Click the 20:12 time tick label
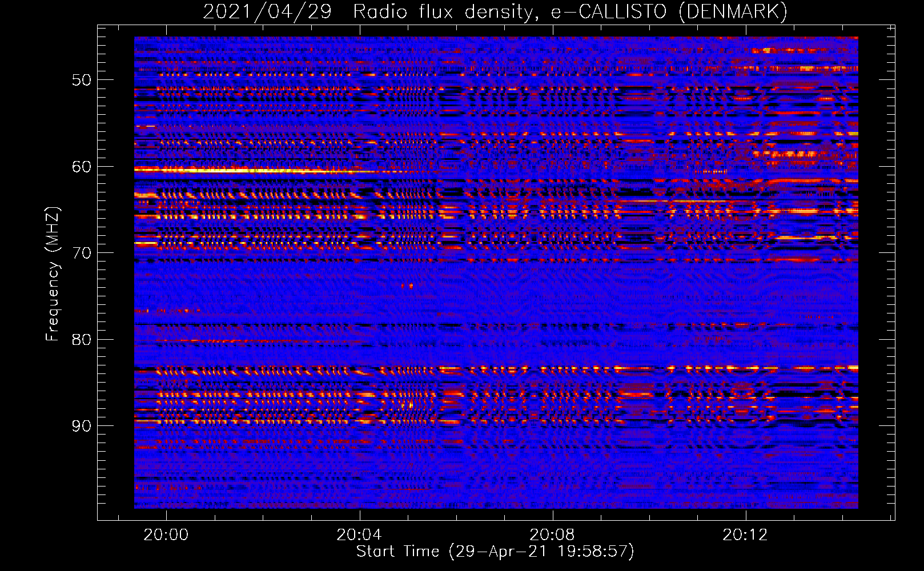Image resolution: width=924 pixels, height=571 pixels. point(745,535)
